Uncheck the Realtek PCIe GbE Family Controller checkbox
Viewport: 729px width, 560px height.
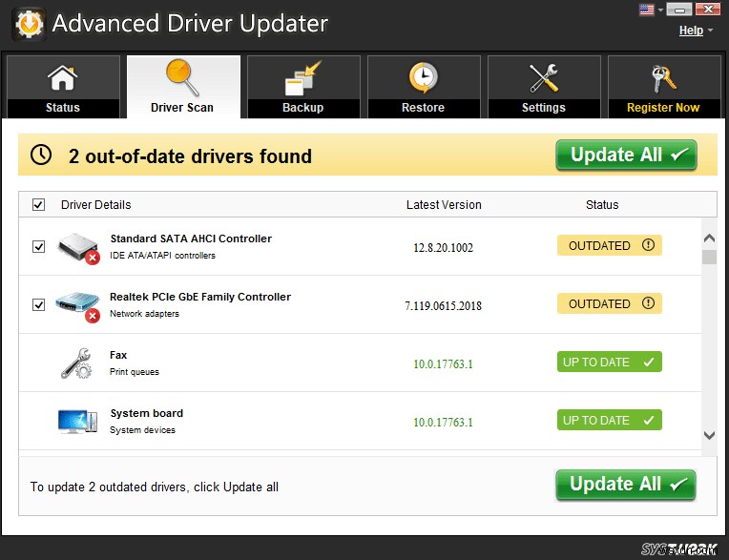tap(38, 305)
